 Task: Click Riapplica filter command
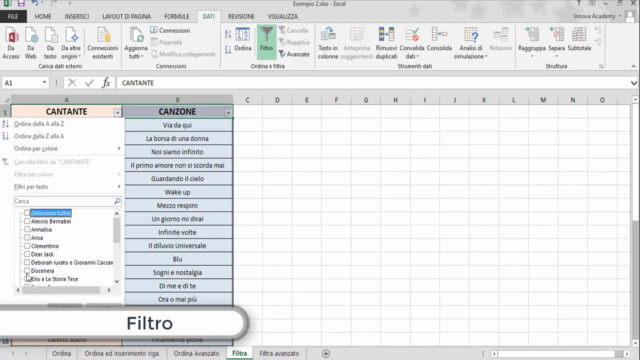(294, 42)
